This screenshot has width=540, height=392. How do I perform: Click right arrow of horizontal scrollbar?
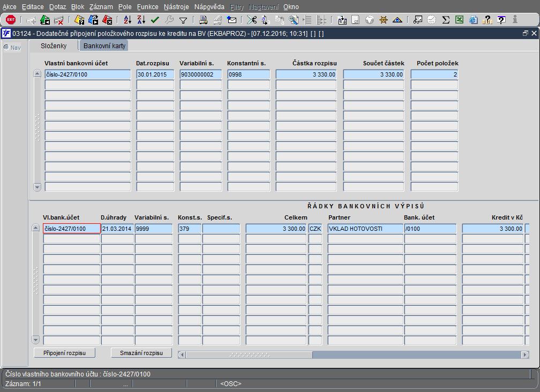coord(524,355)
